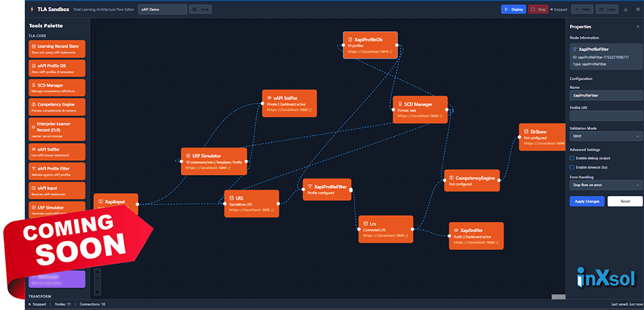Focus the flow name field xAPI Demo
644x310 pixels.
coord(163,9)
